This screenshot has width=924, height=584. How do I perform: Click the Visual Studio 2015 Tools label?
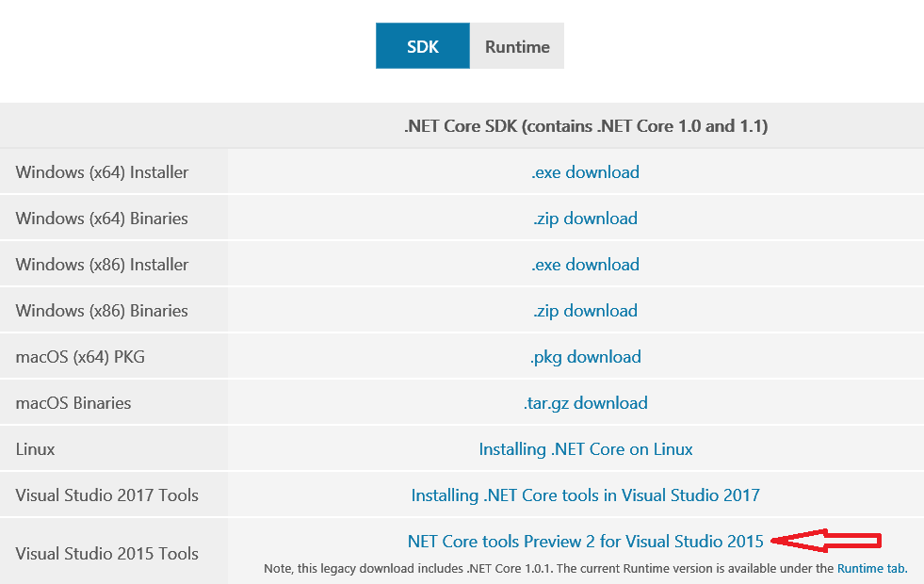click(106, 553)
